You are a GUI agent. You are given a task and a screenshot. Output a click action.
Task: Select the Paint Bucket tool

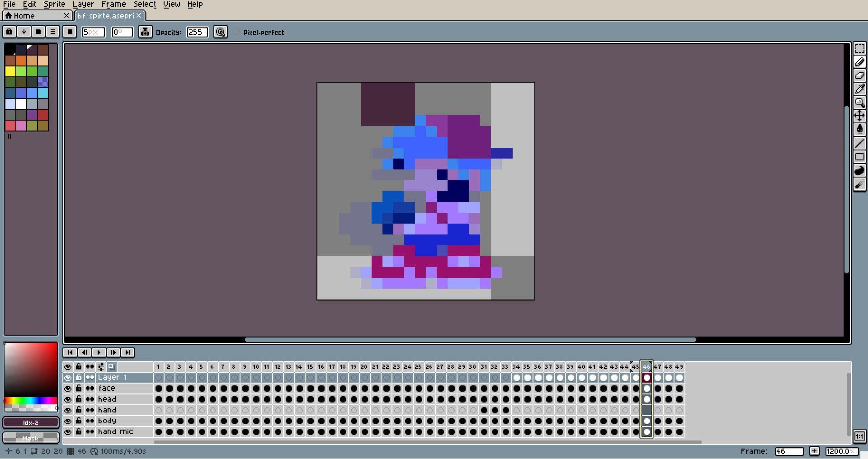coord(859,130)
